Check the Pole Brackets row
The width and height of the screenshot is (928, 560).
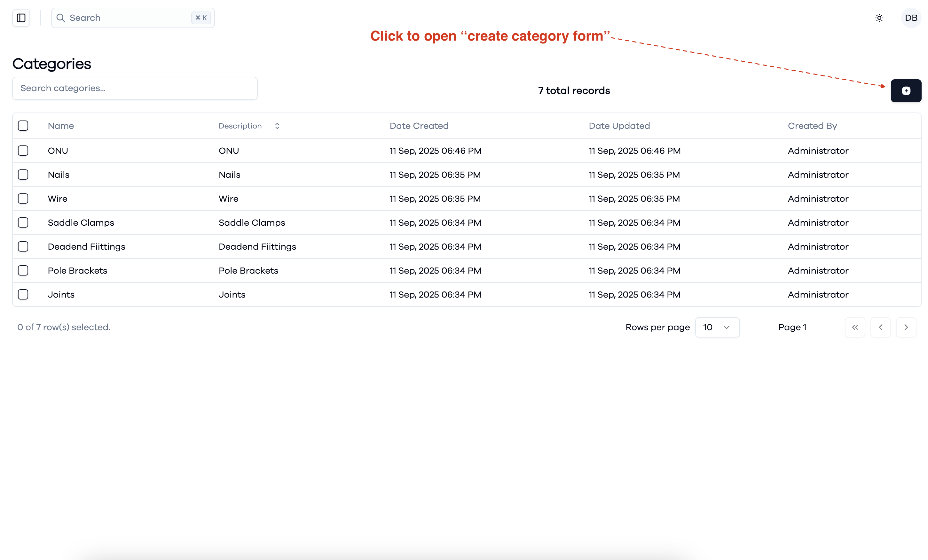(23, 271)
